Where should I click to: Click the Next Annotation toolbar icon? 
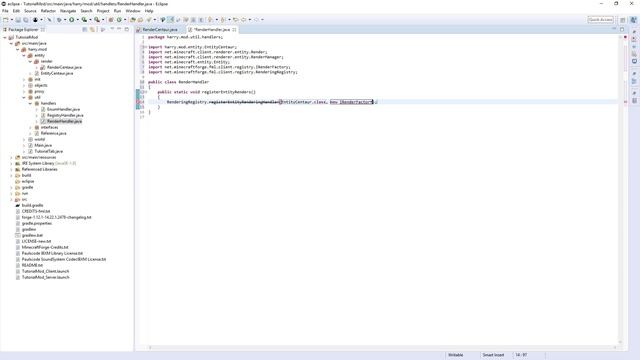tap(211, 20)
